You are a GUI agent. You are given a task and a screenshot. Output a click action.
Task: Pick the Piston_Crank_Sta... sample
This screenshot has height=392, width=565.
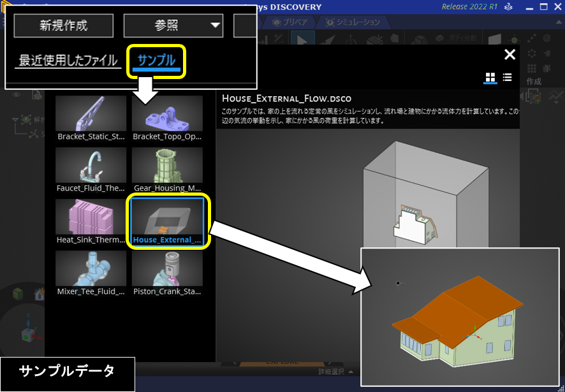[167, 273]
